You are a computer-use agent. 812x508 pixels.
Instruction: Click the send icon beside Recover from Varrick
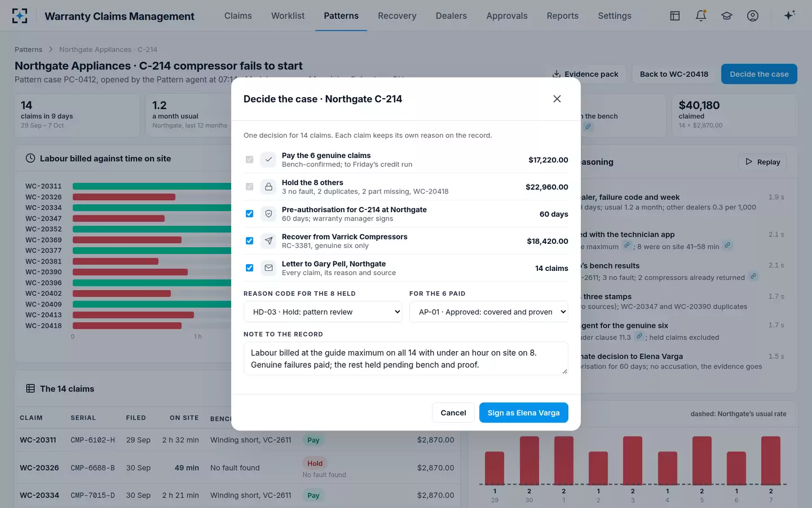268,241
